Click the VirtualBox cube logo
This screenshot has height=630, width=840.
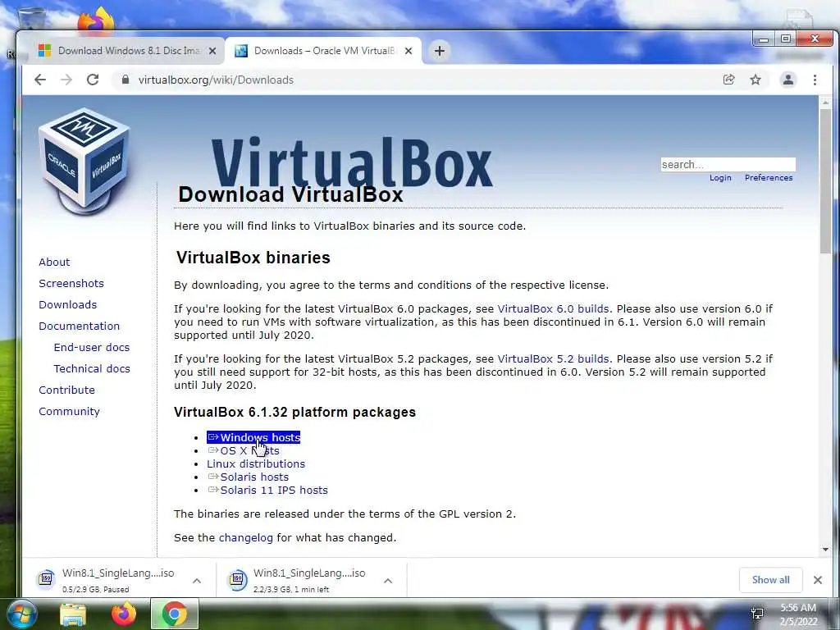[x=84, y=161]
